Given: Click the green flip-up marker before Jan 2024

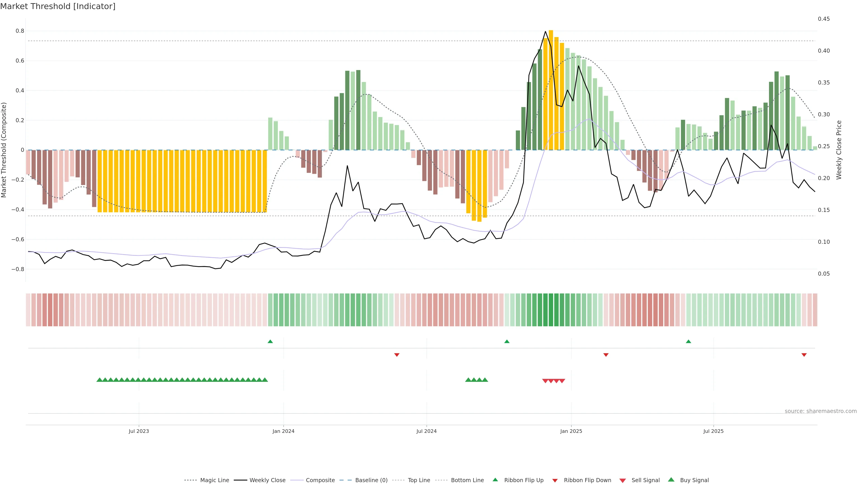Looking at the screenshot, I should [x=270, y=342].
